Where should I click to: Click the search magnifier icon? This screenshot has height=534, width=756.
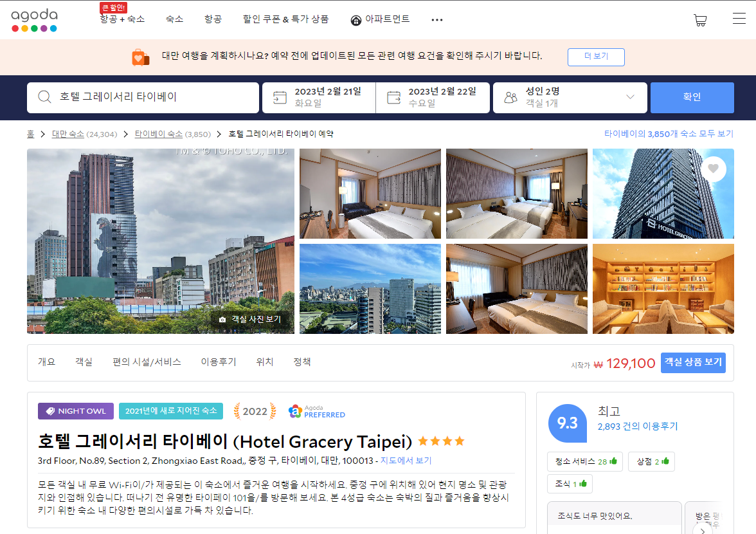coord(44,97)
